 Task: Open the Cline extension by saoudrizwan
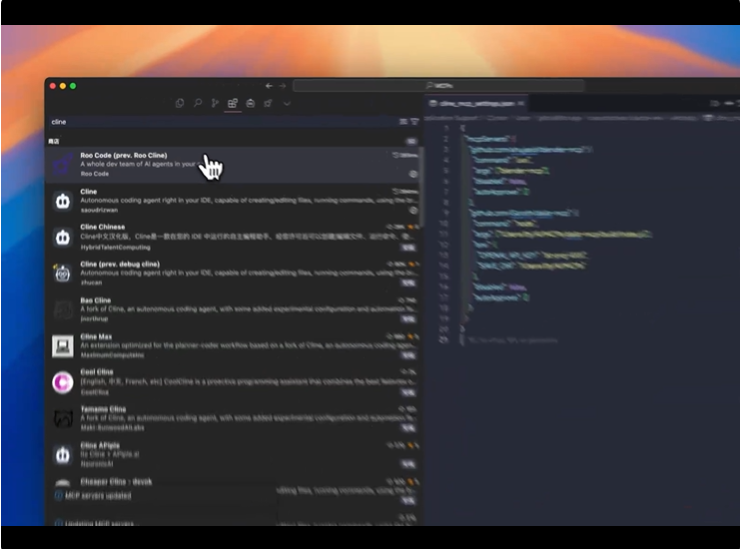click(233, 201)
